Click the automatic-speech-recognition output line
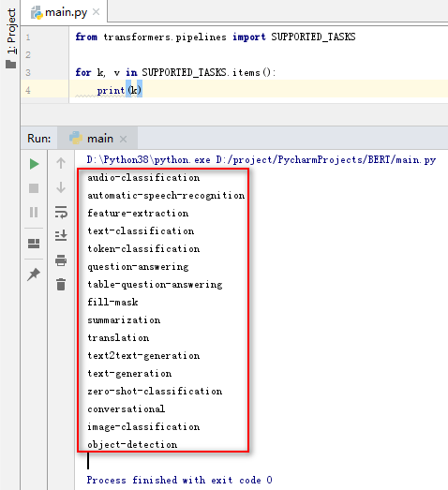 click(166, 196)
